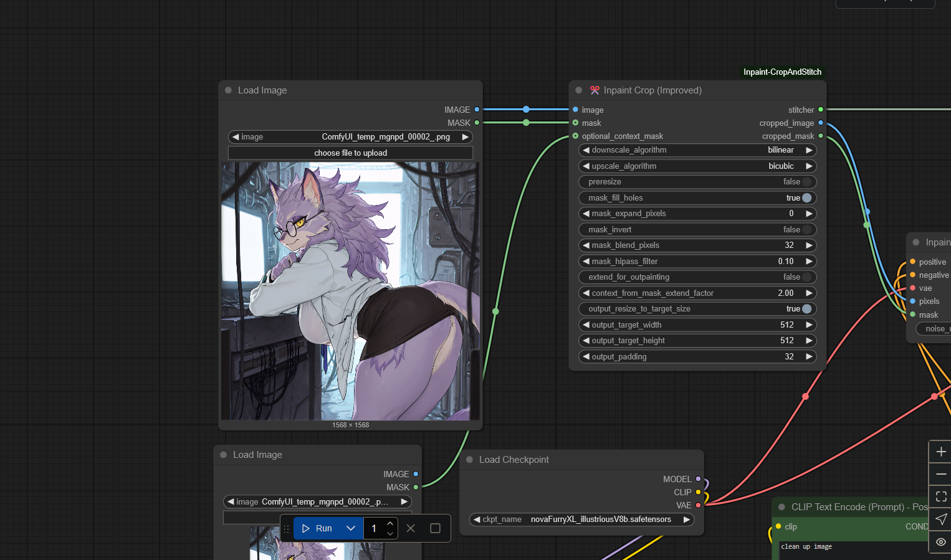
Task: Select next image in top Load Image node
Action: pyautogui.click(x=465, y=137)
